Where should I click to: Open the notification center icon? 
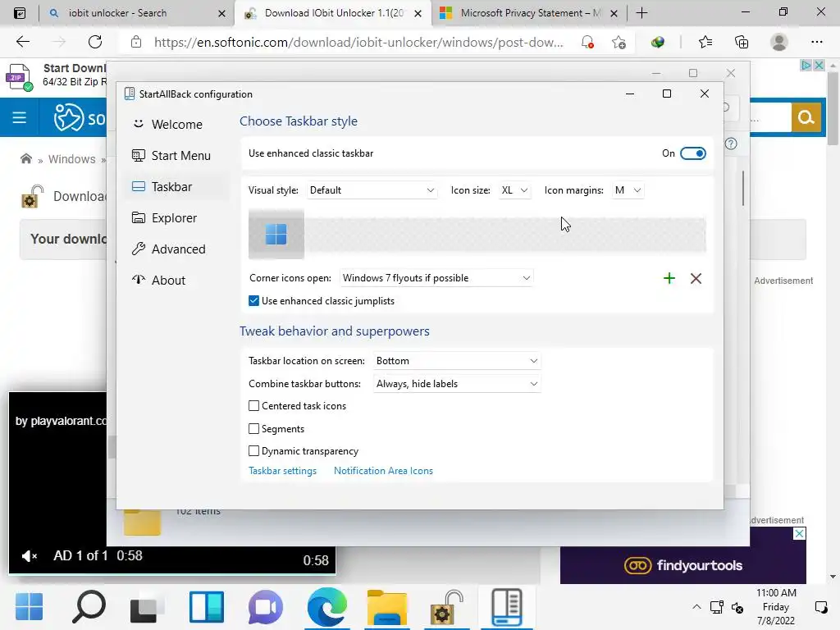tap(820, 608)
